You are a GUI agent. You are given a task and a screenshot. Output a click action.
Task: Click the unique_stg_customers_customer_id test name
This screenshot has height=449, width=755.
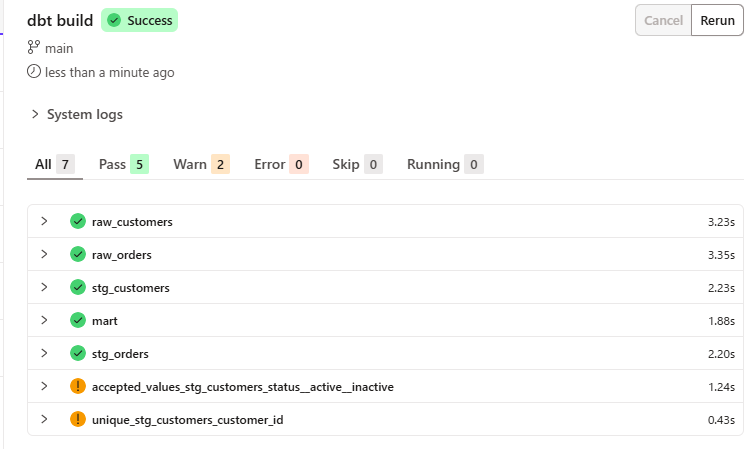[x=187, y=420]
